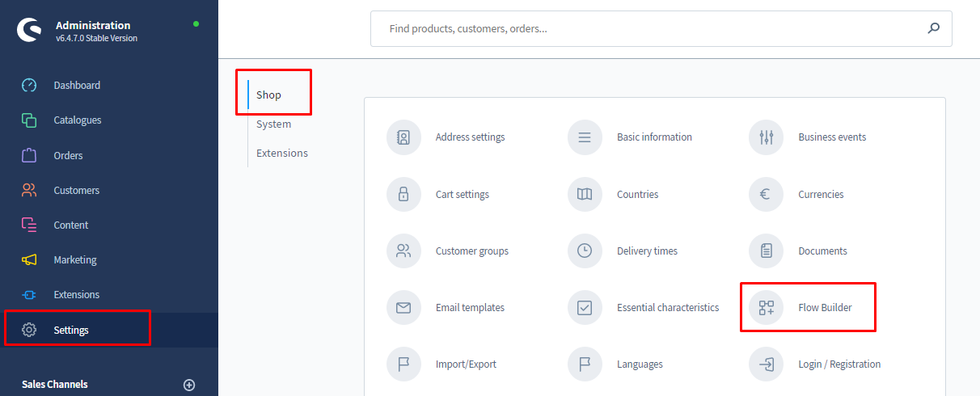Viewport: 980px width, 396px height.
Task: Open Login / Registration link
Action: [x=839, y=364]
